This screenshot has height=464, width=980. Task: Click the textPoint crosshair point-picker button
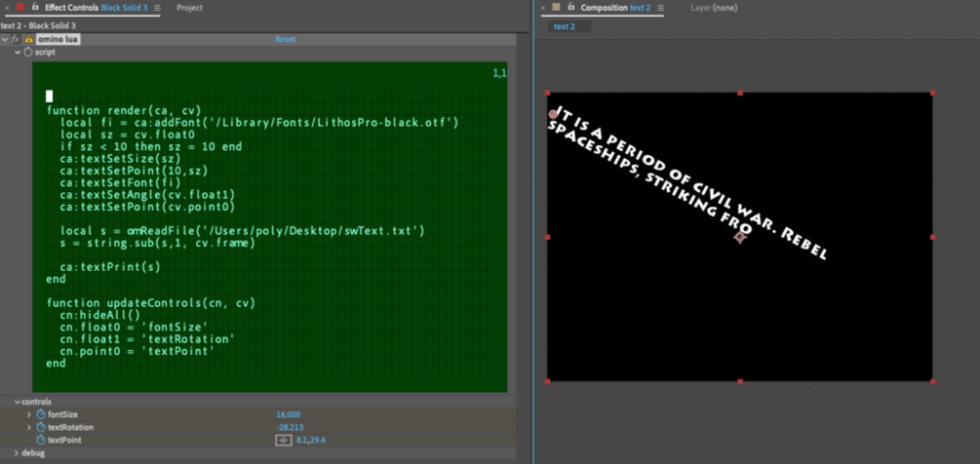point(284,441)
